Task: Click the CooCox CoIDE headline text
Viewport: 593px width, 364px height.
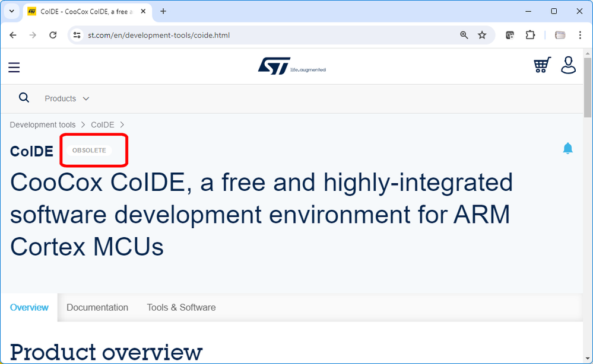Action: (261, 215)
